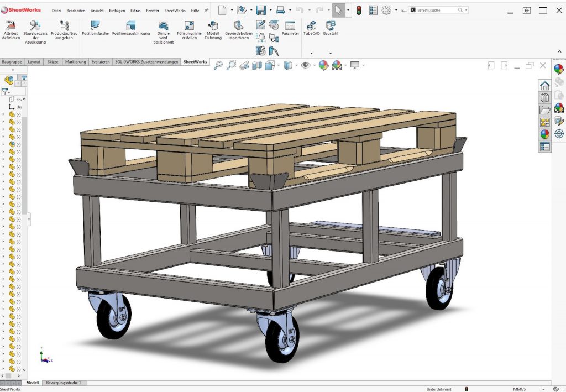
Task: Switch to the Evaluieren tab
Action: [x=100, y=62]
